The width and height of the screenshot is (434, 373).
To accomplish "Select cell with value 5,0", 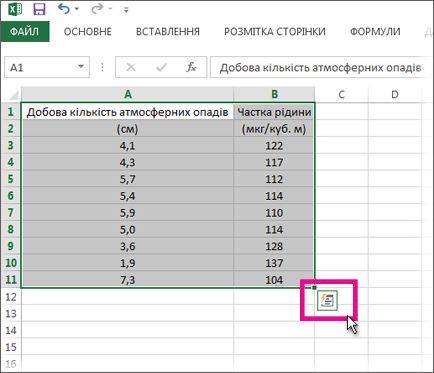I will pyautogui.click(x=128, y=229).
